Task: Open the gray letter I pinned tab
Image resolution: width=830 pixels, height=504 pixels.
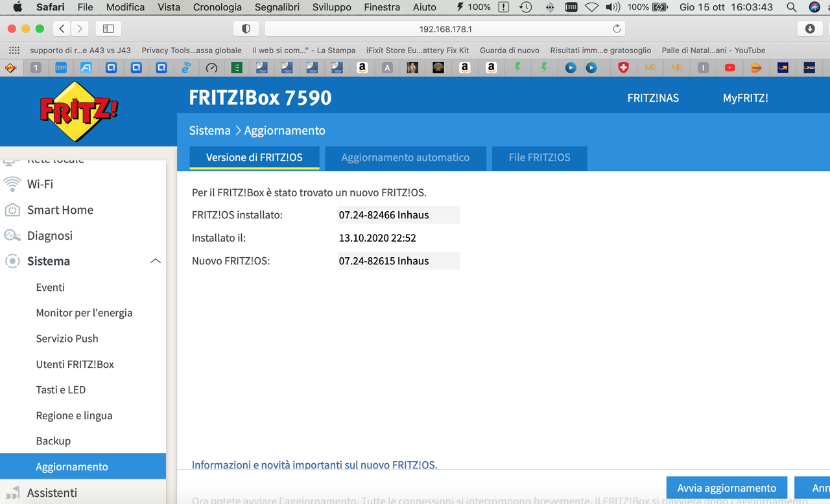Action: [x=703, y=67]
